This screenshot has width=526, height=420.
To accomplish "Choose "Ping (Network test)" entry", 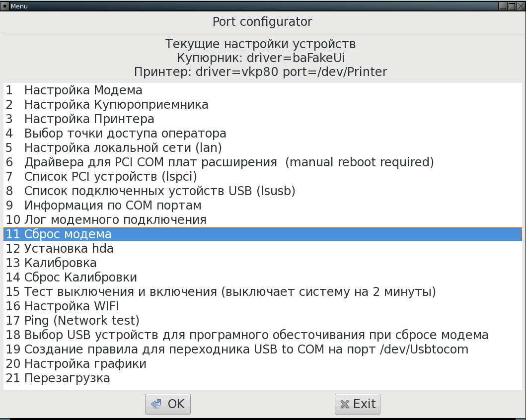I will [81, 321].
